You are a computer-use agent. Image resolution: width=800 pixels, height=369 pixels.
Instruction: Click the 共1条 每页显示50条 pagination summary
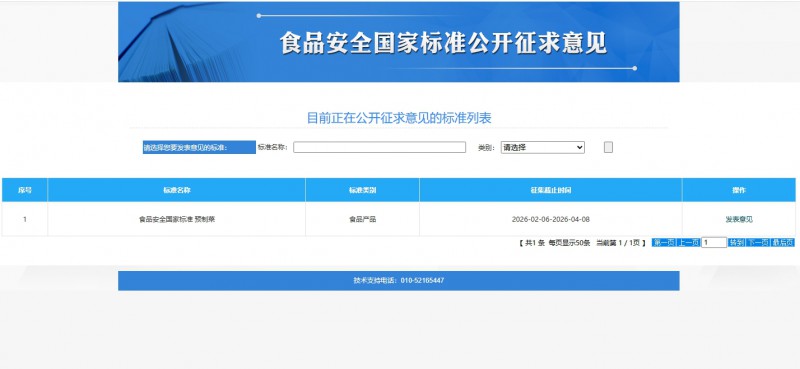[583, 243]
